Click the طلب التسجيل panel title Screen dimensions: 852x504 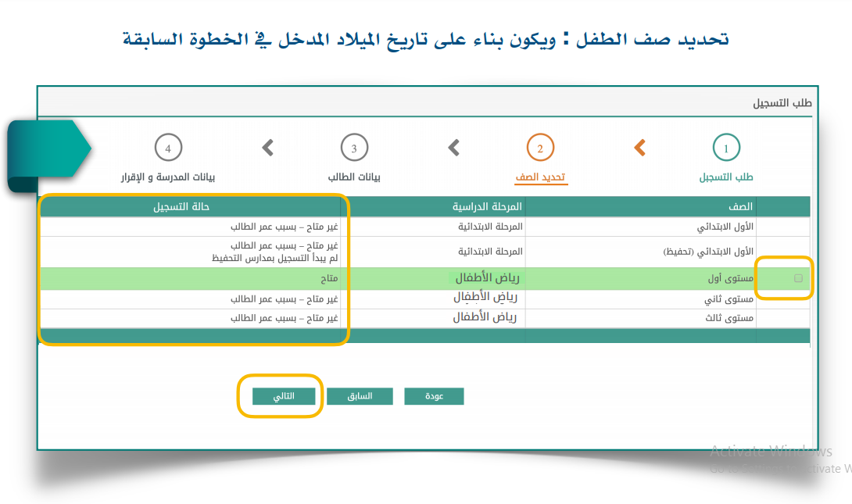coord(782,102)
